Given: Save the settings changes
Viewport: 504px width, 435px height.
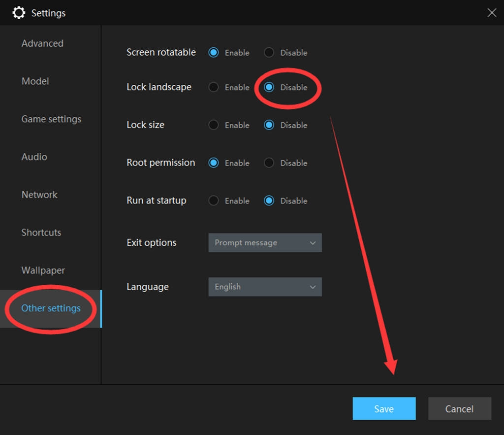Looking at the screenshot, I should coord(384,408).
